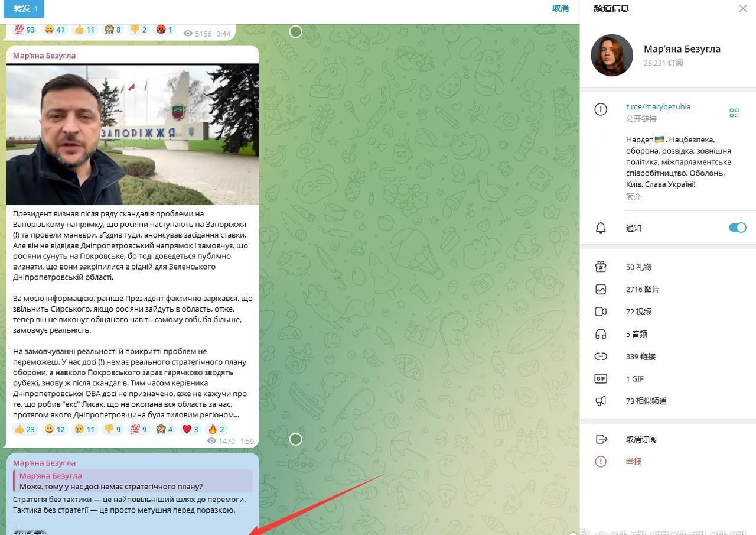Jump to quoted message "Може, тому у нас досі..."
This screenshot has width=756, height=535.
click(133, 481)
